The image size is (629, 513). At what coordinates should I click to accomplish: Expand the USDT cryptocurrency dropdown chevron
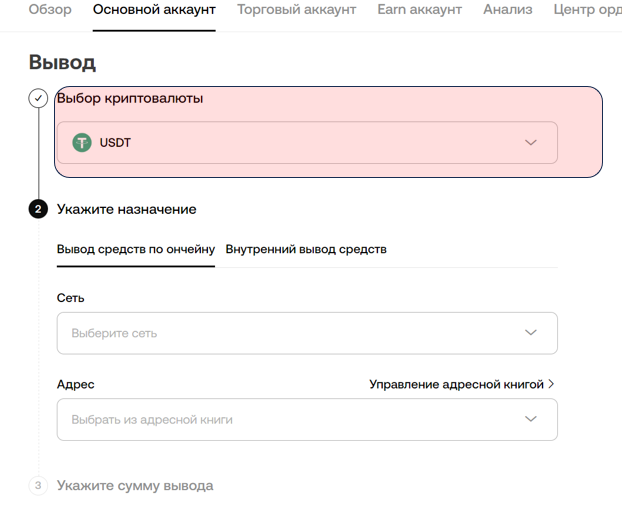point(531,143)
